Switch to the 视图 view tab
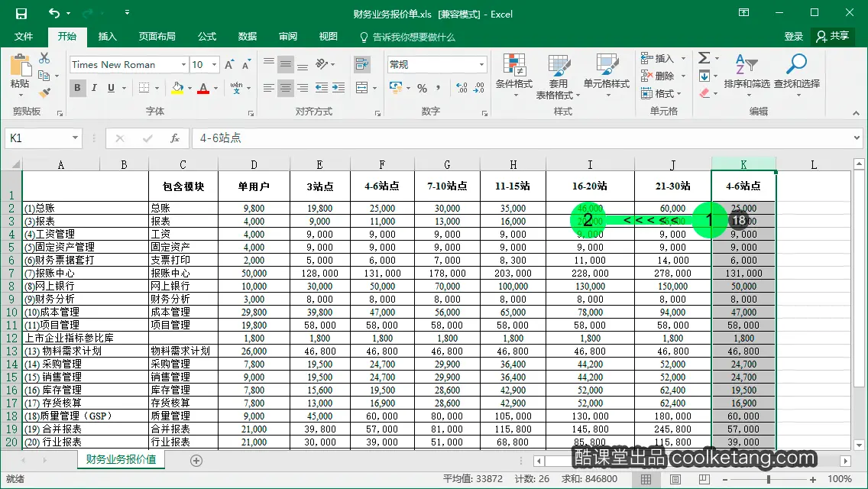This screenshot has width=868, height=489. (329, 37)
